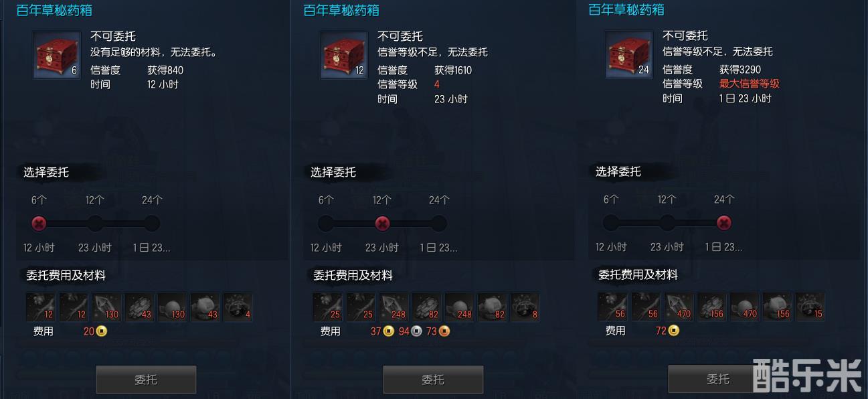Image resolution: width=868 pixels, height=399 pixels.
Task: Click 委托 button below the 72 gold fee
Action: tap(717, 378)
